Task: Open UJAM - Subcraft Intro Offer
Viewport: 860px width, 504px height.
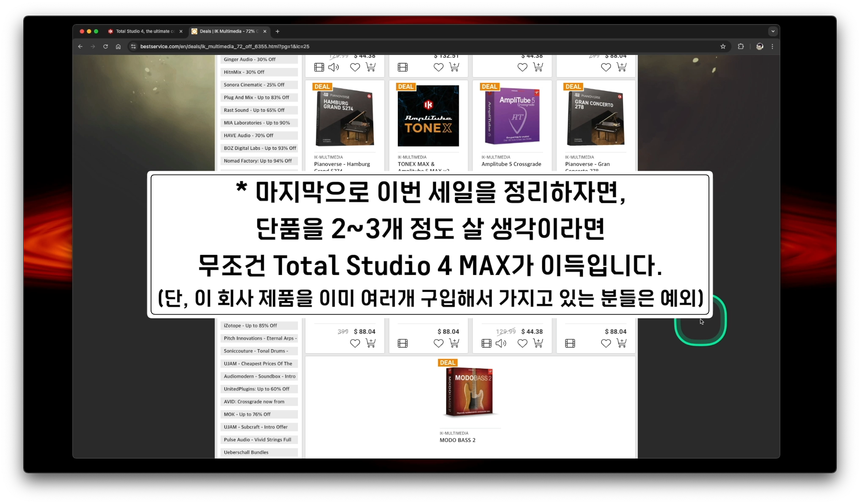Action: [259, 427]
